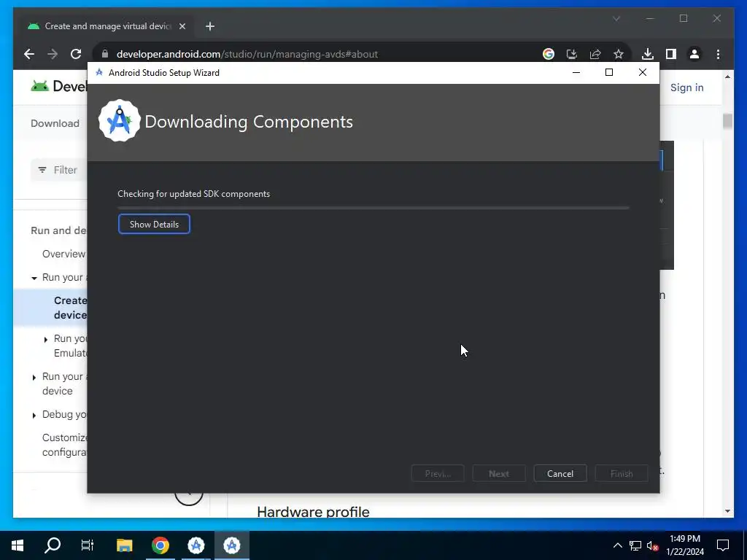This screenshot has width=747, height=560.
Task: Click the scroll up arrow in Chrome
Action: 727,77
